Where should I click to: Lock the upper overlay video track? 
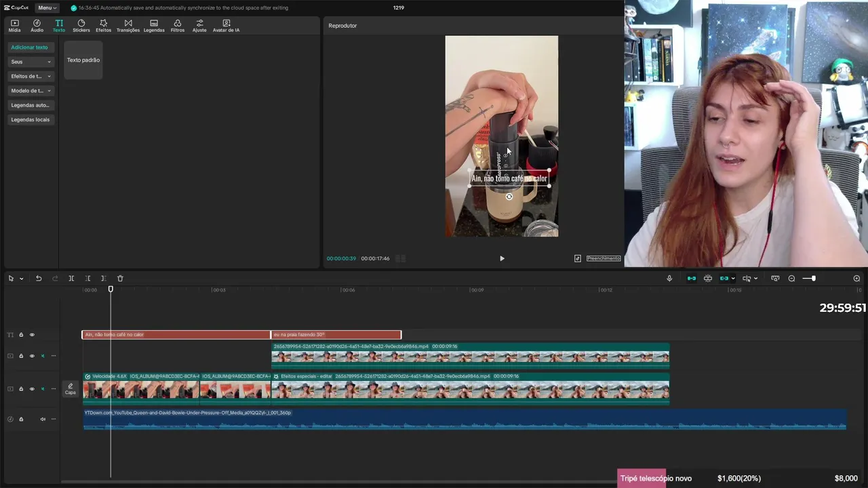(x=21, y=356)
